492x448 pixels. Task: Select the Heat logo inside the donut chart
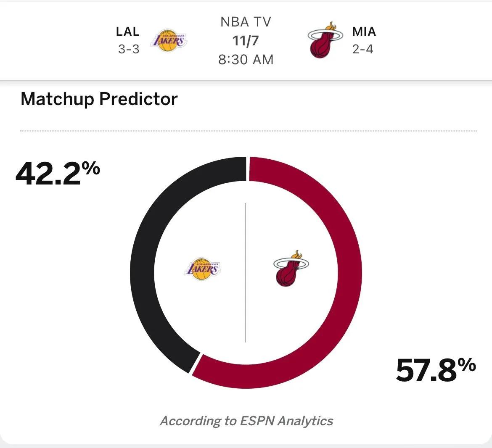tap(291, 269)
